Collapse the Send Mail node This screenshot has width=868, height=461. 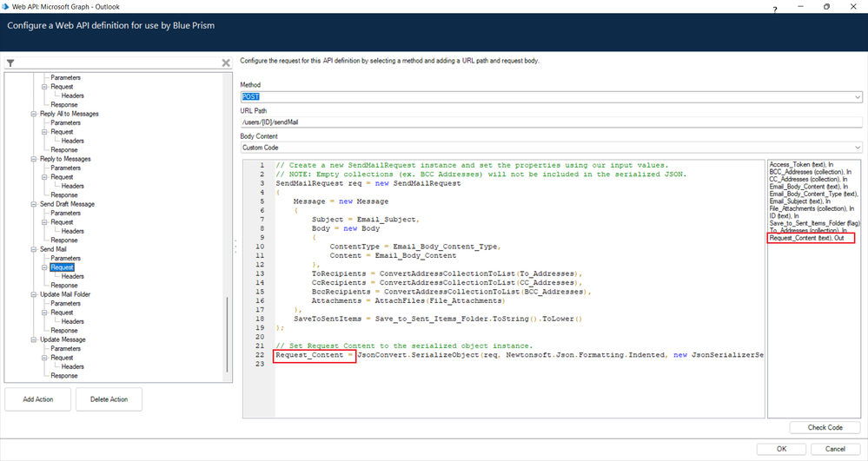coord(34,249)
